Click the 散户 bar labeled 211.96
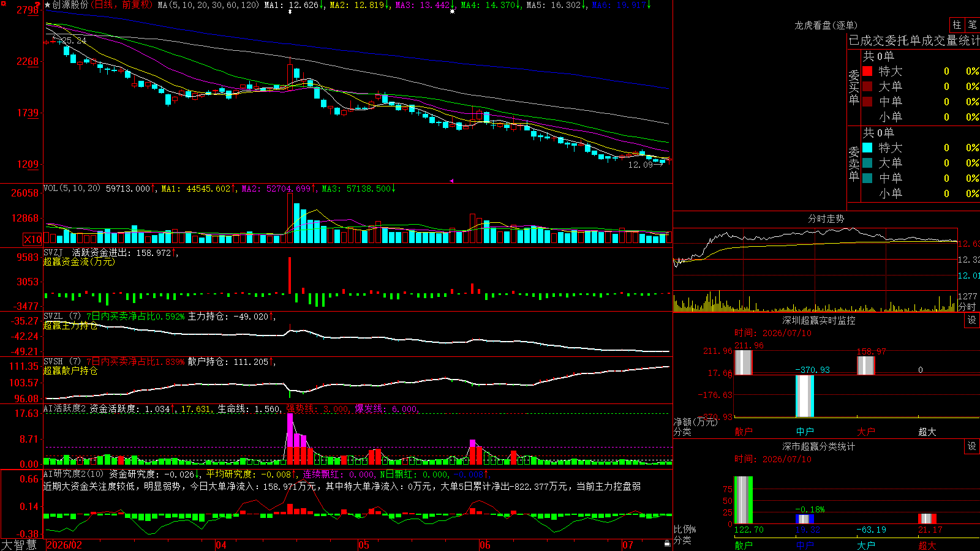Screen dimensions: 980x551 click(x=744, y=362)
